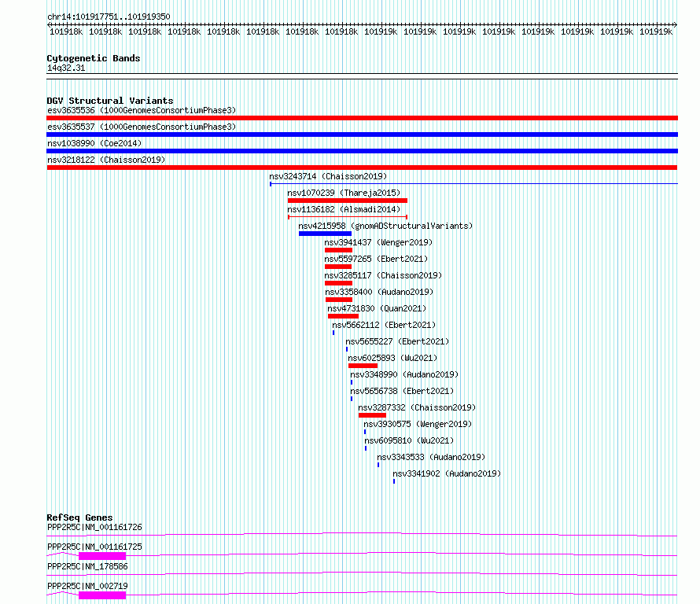Click the DGV Structural Variants track title

pyautogui.click(x=110, y=101)
